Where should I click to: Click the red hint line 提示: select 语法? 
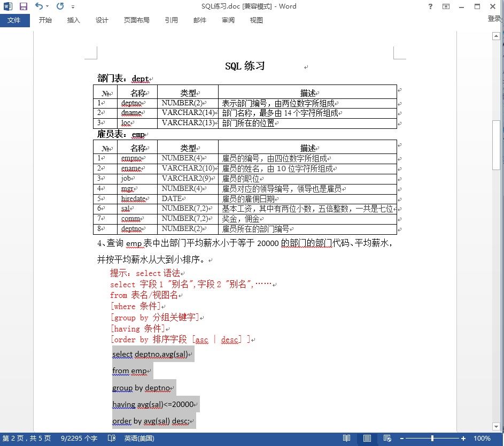tap(145, 273)
